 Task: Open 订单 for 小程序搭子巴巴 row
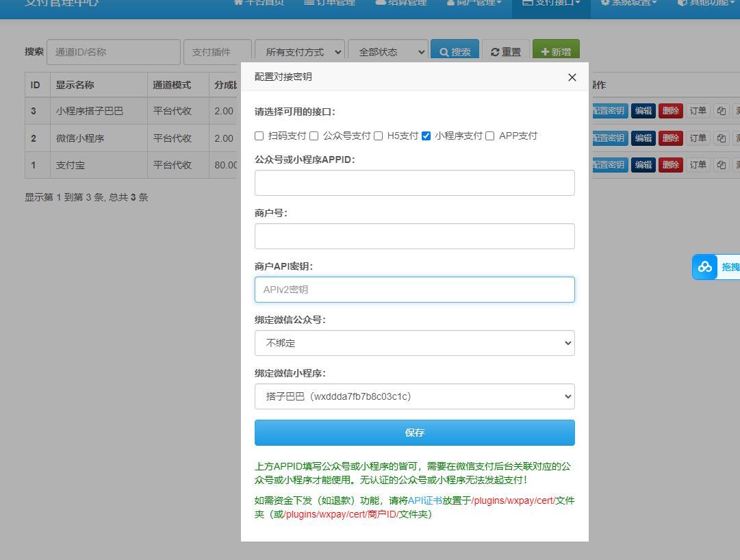(x=698, y=111)
